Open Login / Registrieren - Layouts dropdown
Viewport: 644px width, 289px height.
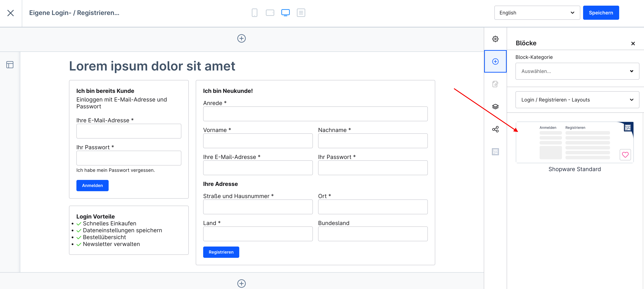coord(577,100)
